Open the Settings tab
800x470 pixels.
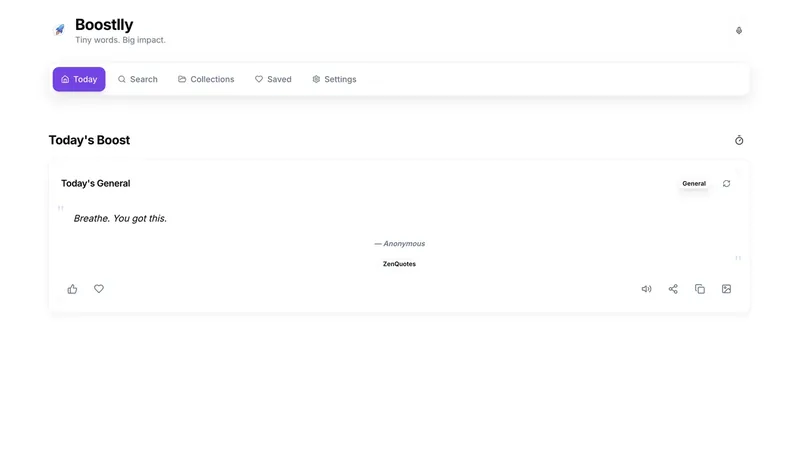point(334,79)
